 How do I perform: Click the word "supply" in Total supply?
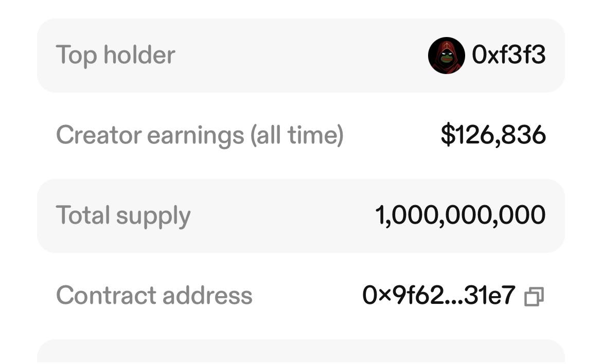(153, 216)
